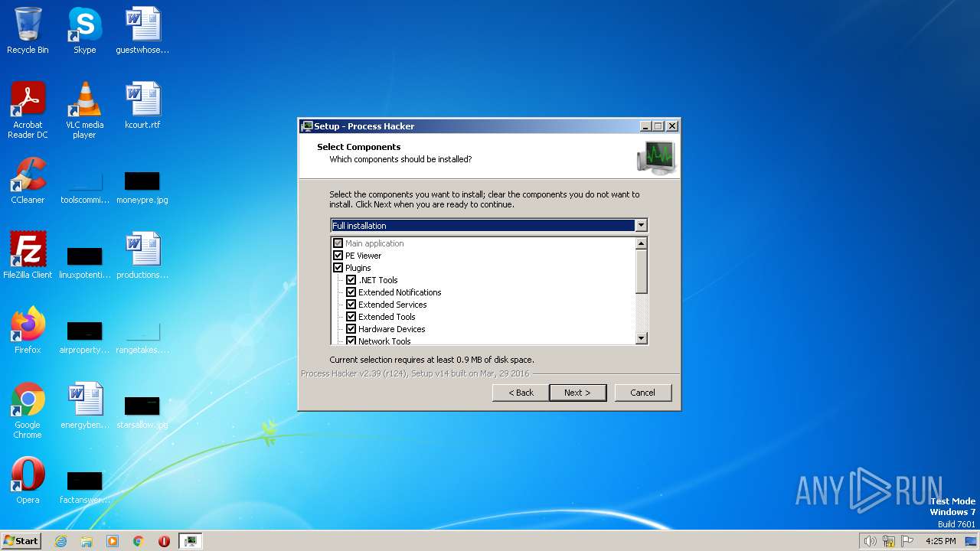Click the Next > button

click(x=578, y=393)
